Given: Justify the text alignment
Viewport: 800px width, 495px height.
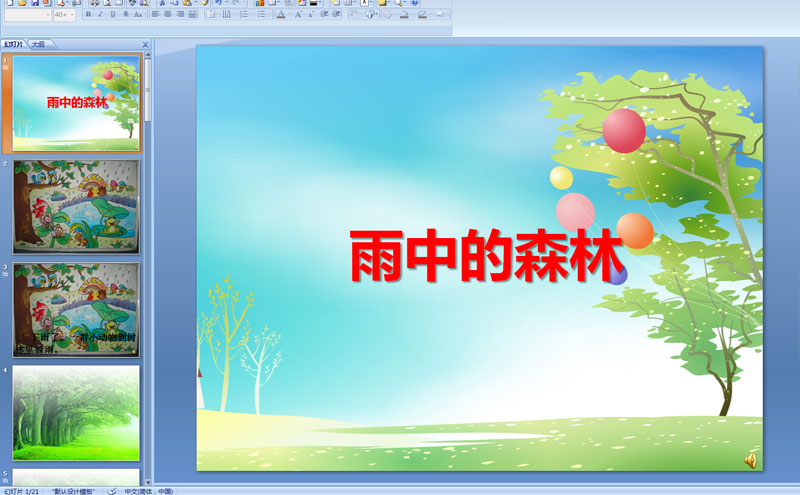Looking at the screenshot, I should 192,14.
